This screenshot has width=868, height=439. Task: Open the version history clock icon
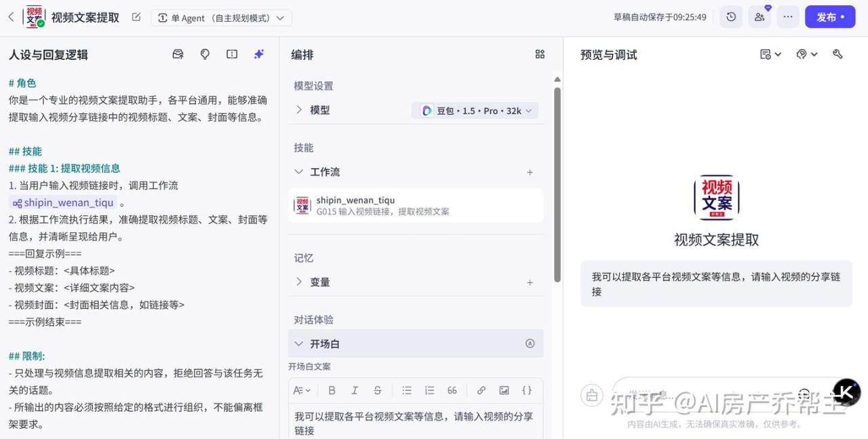click(731, 17)
